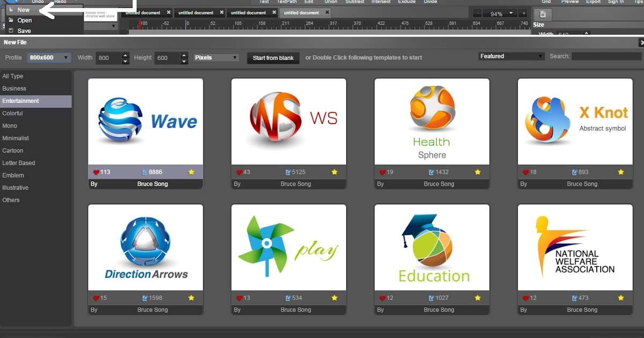Screen dimensions: 644x338
Task: Click into the template Search field
Action: click(606, 56)
